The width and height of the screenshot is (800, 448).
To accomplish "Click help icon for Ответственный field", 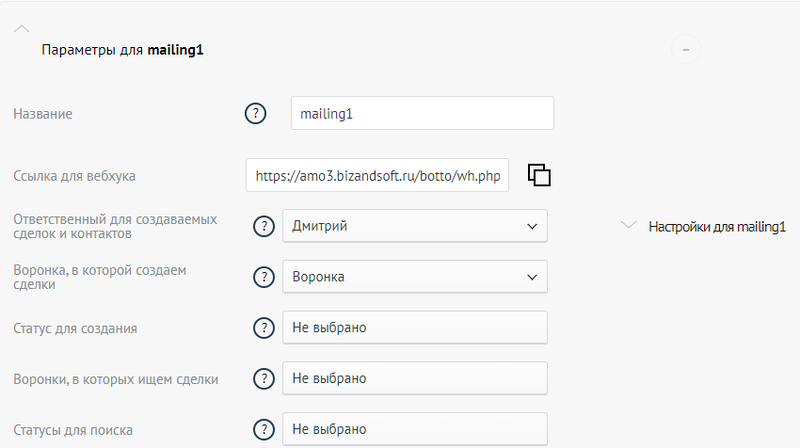I will coord(263,226).
